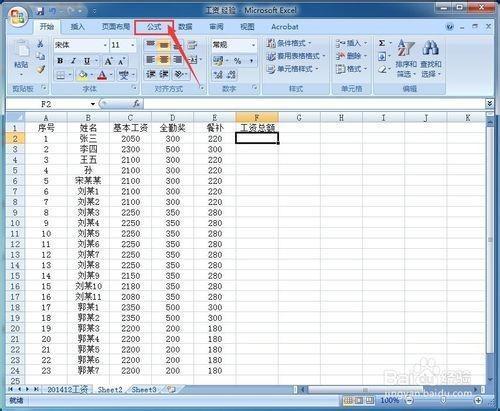This screenshot has width=500, height=411.
Task: Expand the number format 常规 dropdown
Action: tap(253, 45)
